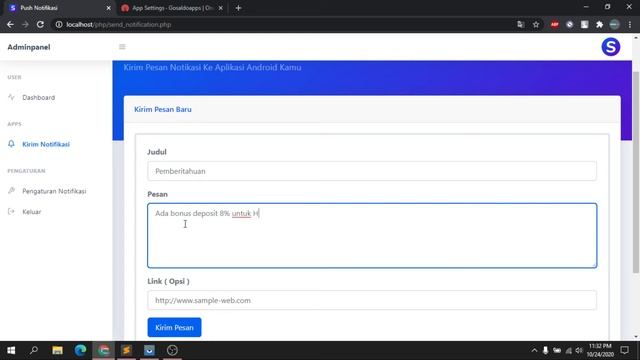View site information icon next to localhost
Viewport: 640px width, 360px height.
pos(59,24)
